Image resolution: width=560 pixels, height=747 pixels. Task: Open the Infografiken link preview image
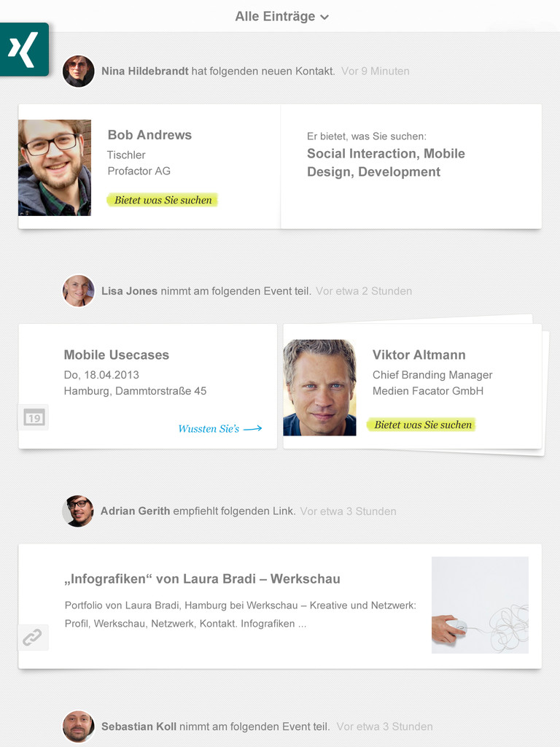tap(480, 605)
